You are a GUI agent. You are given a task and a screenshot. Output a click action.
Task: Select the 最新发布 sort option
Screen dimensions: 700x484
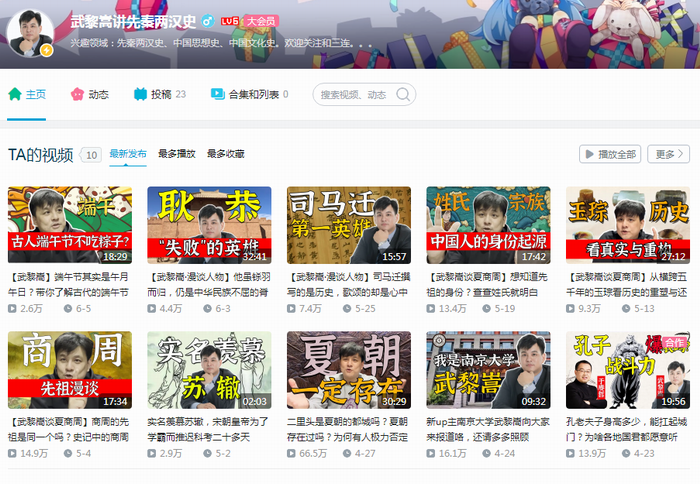coord(128,154)
